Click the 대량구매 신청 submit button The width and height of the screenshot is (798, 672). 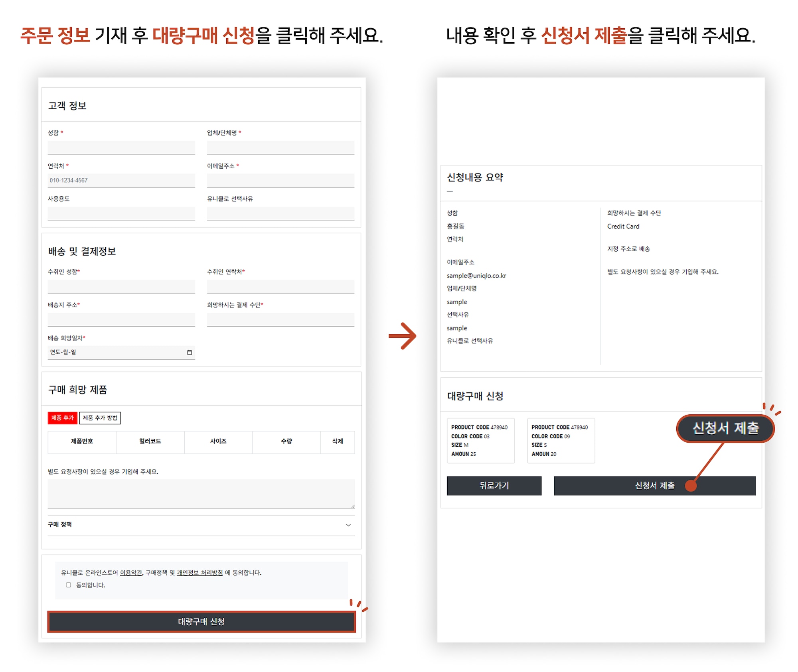click(201, 622)
